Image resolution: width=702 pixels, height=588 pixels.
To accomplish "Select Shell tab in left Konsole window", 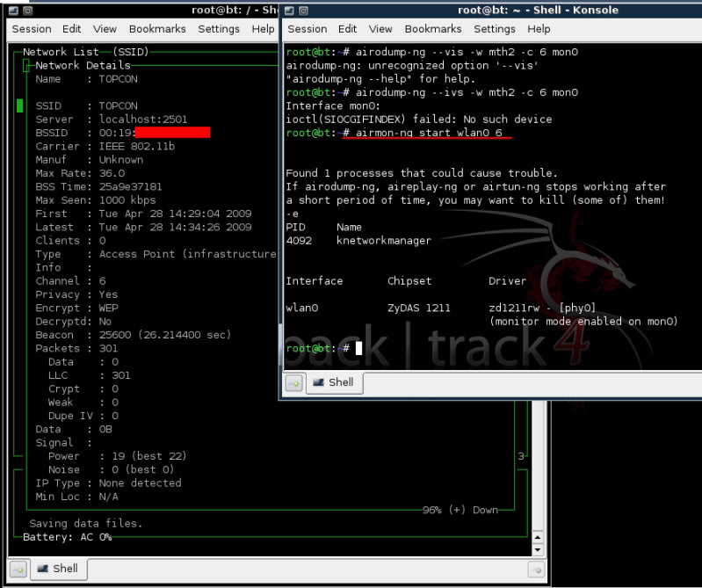I will click(x=57, y=569).
